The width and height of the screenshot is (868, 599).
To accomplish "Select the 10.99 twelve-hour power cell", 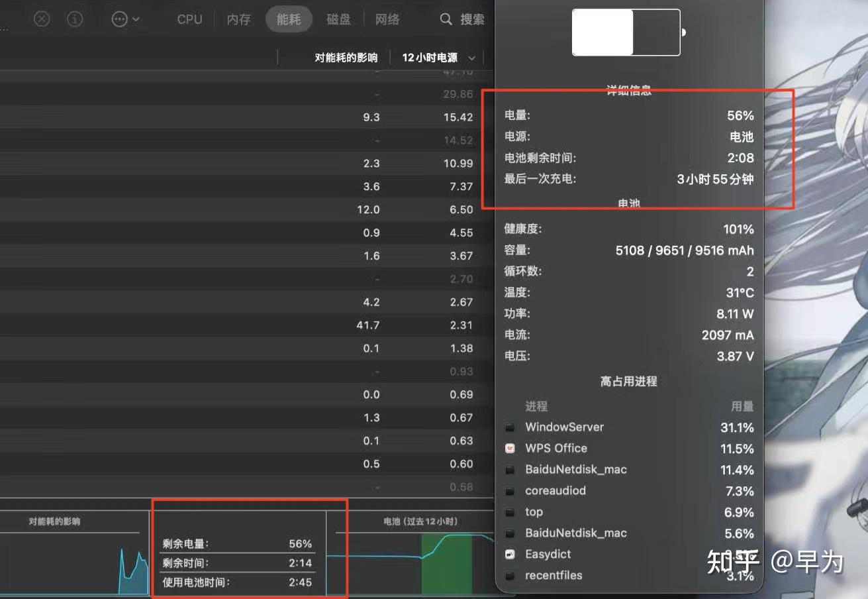I will [458, 164].
